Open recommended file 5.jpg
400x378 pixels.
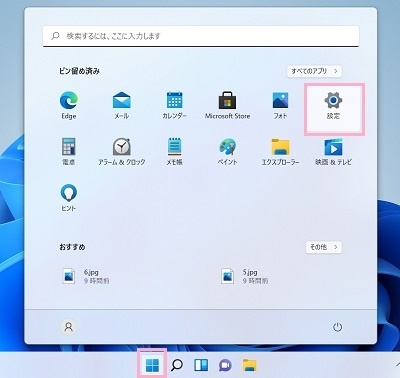coord(244,276)
